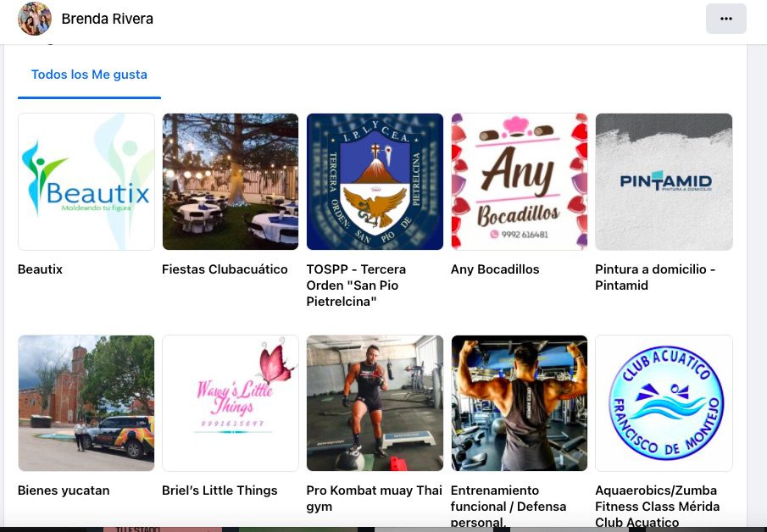Click the Pintura a domicilio - Pintamid link
This screenshot has width=767, height=532.
coord(655,277)
